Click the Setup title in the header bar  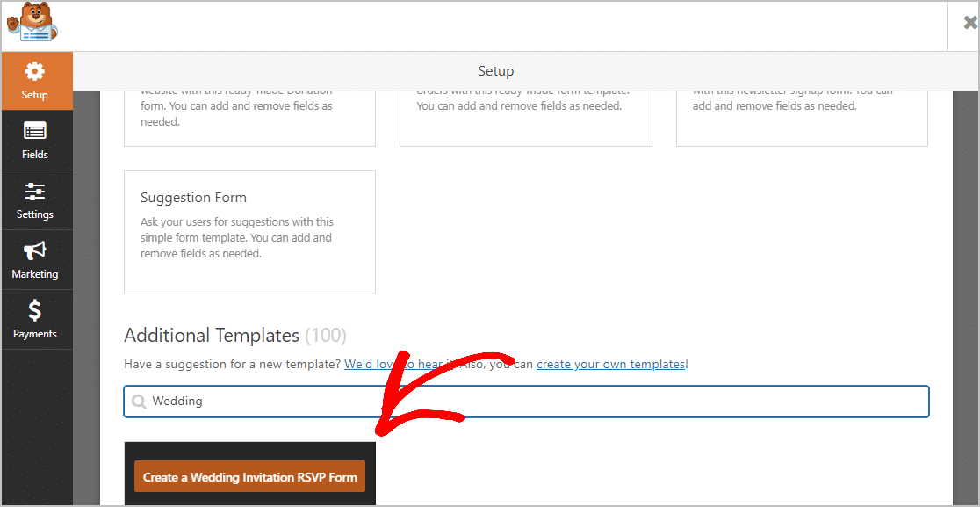(x=495, y=70)
